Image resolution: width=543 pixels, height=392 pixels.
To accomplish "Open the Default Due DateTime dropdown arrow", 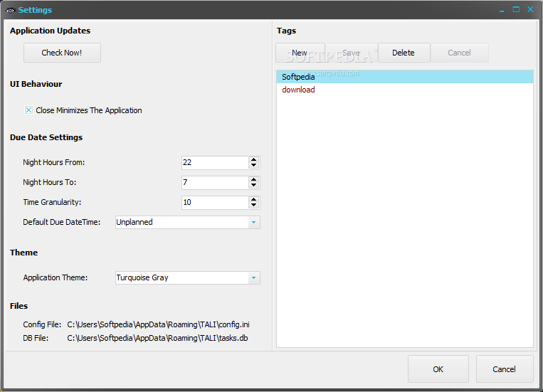I will (254, 222).
